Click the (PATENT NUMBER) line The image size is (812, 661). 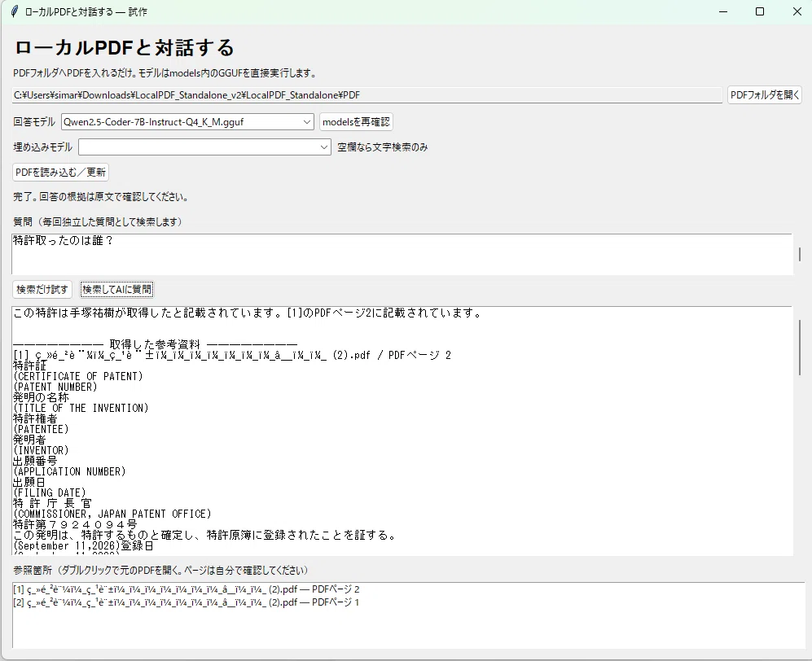click(x=55, y=387)
